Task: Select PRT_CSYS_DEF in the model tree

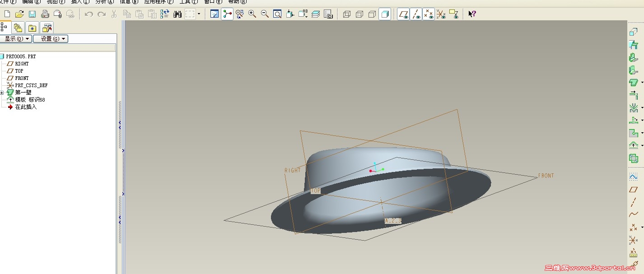Action: tap(31, 85)
